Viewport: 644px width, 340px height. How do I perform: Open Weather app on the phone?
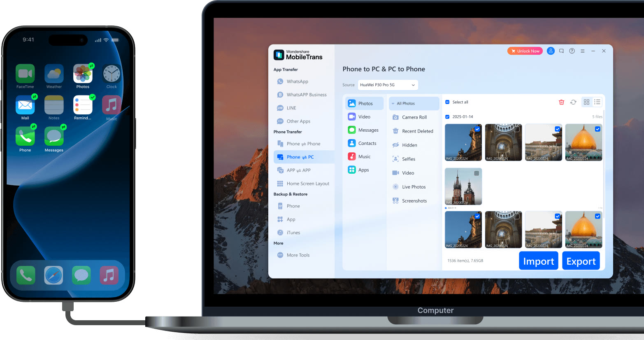pos(54,74)
